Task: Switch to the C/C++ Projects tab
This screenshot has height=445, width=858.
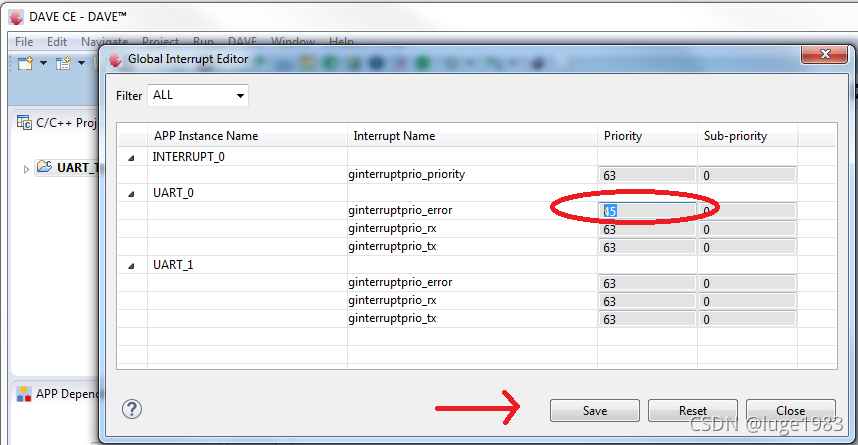Action: (x=57, y=123)
